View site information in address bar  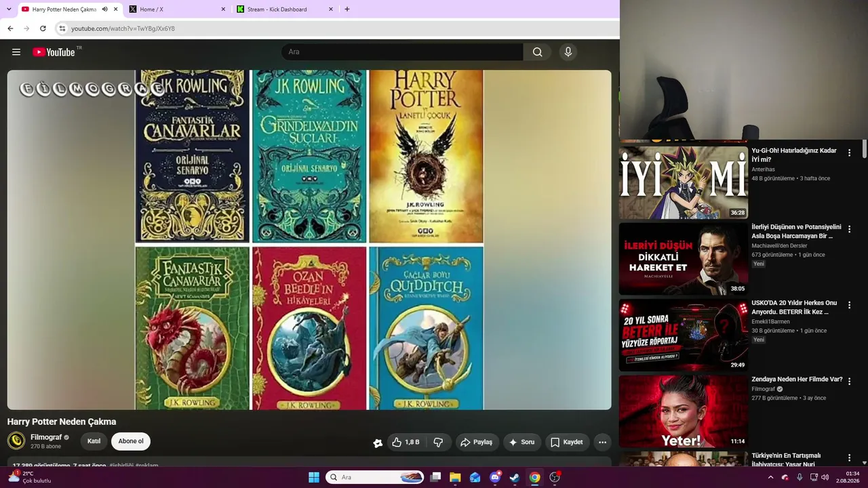click(x=62, y=28)
